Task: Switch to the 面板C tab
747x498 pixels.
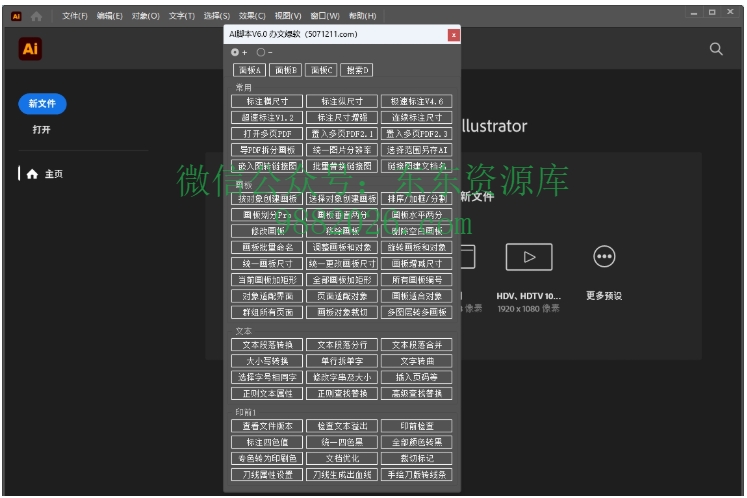Action: pos(321,70)
